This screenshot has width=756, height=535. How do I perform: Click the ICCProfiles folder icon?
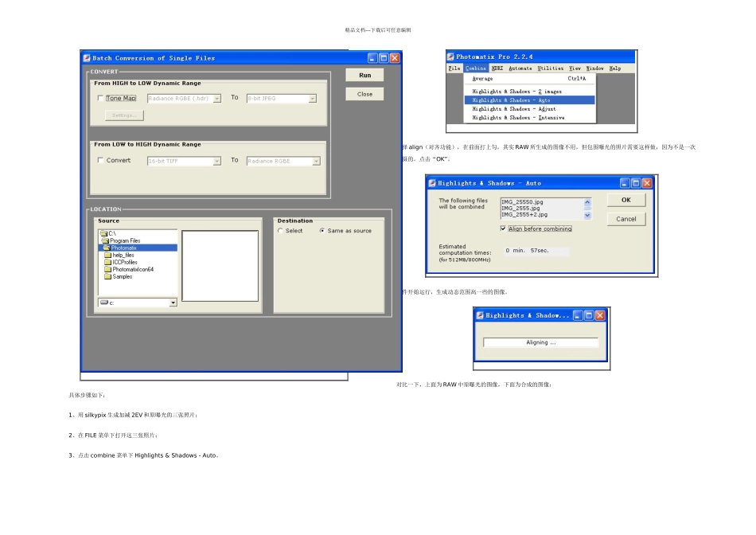pyautogui.click(x=108, y=263)
